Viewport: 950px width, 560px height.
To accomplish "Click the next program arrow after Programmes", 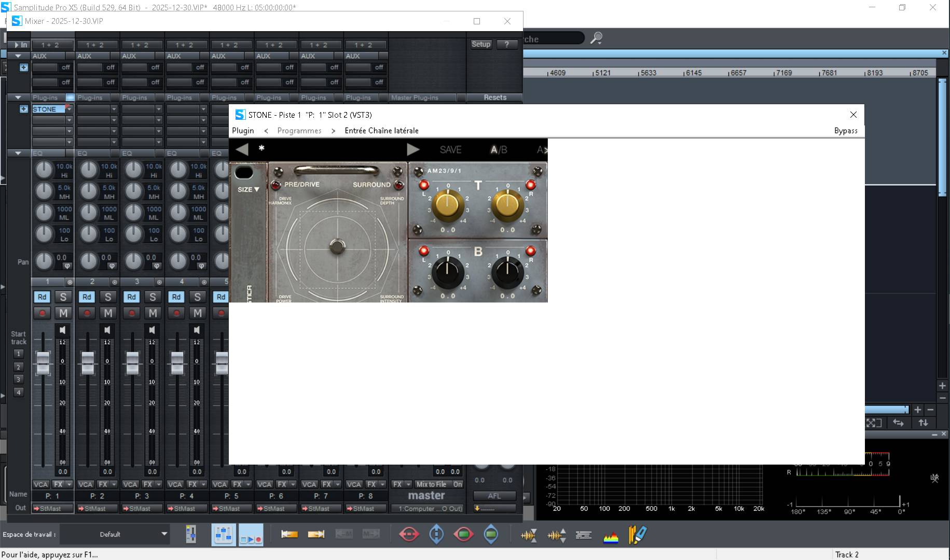I will (333, 131).
